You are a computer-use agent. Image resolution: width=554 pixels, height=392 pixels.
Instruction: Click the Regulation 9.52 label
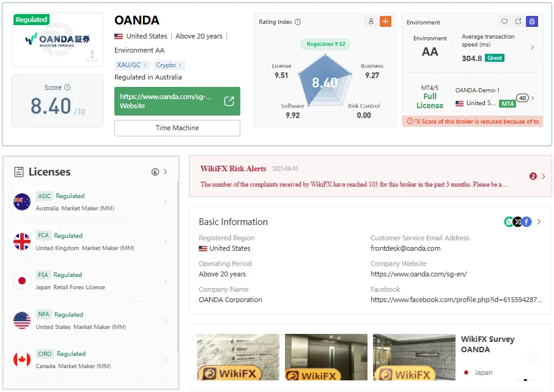coord(325,44)
